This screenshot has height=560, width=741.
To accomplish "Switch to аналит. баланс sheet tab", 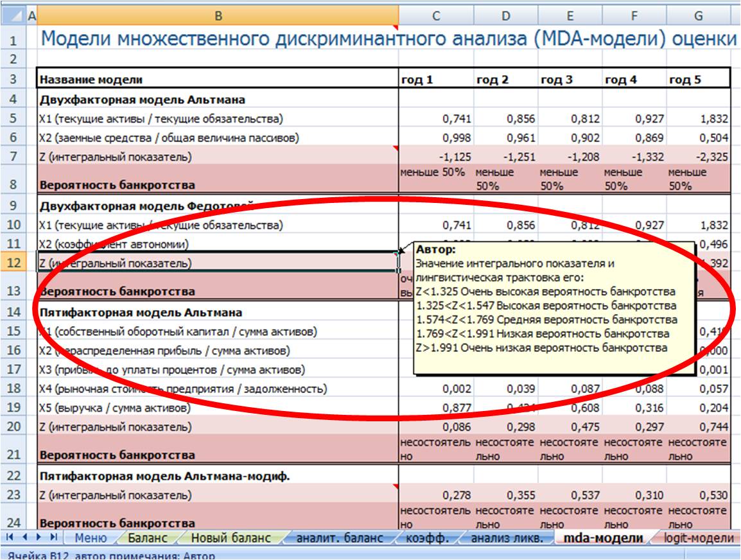I will click(339, 538).
